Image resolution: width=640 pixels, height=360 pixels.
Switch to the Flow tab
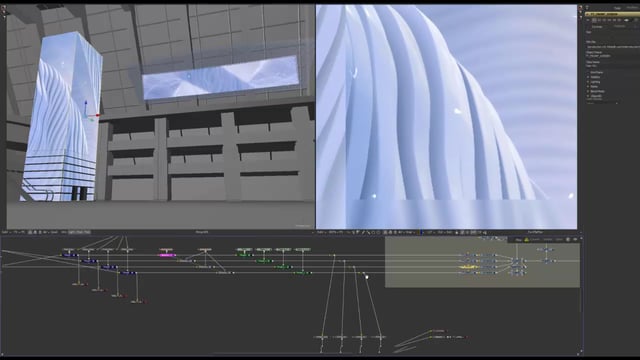pos(518,240)
